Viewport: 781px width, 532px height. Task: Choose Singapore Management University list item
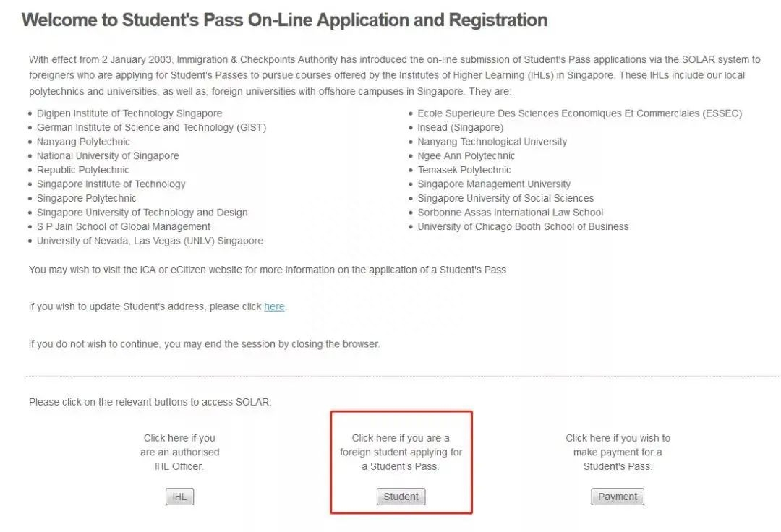[x=494, y=184]
